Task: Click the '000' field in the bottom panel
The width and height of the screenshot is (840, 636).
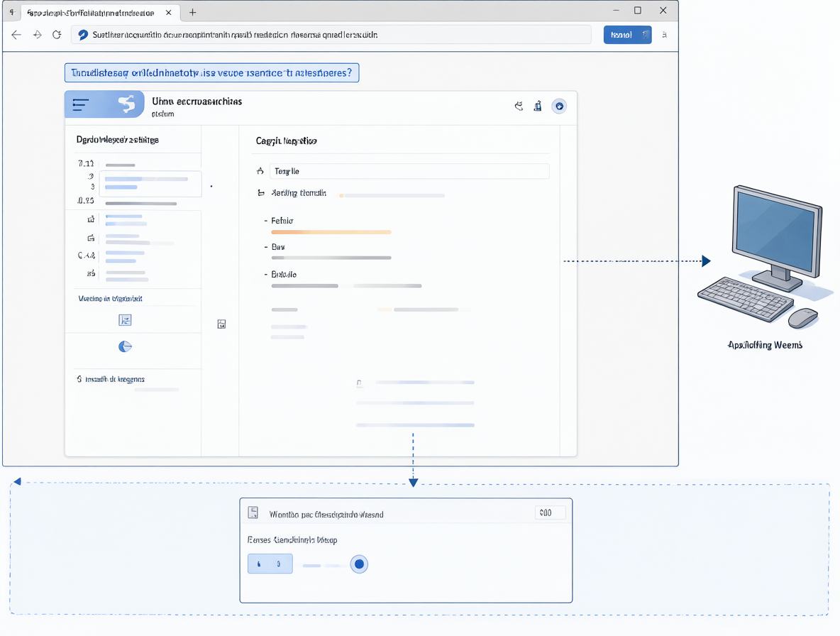Action: point(550,512)
